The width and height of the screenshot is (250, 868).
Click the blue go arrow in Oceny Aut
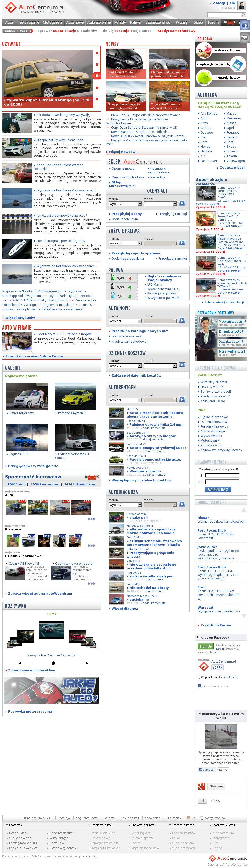[x=182, y=203]
